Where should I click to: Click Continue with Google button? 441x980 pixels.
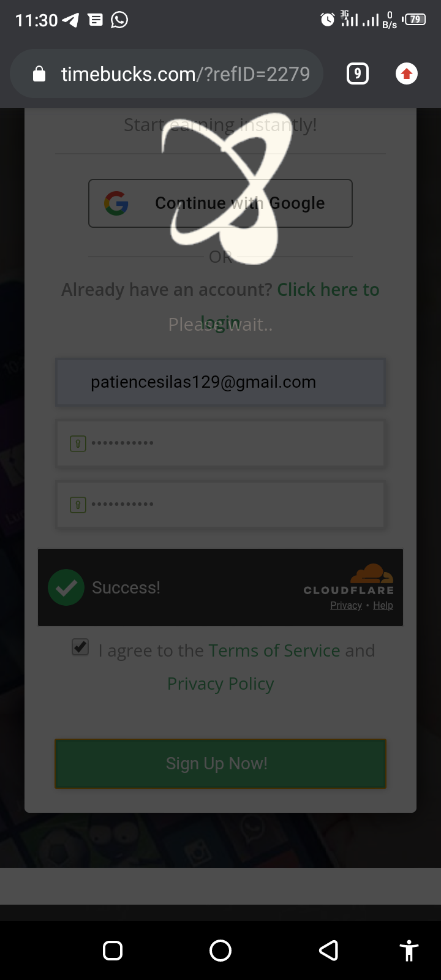pos(221,203)
